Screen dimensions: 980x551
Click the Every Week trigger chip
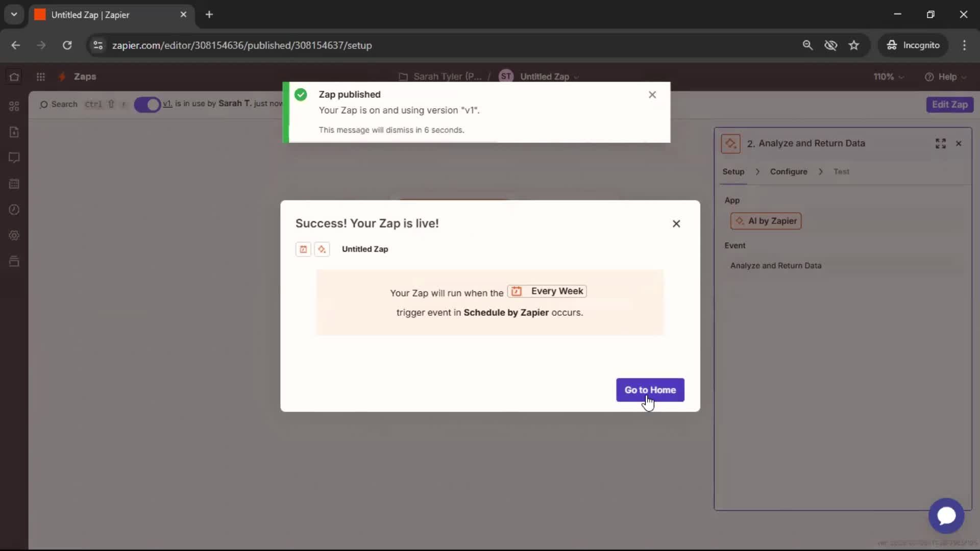[547, 291]
